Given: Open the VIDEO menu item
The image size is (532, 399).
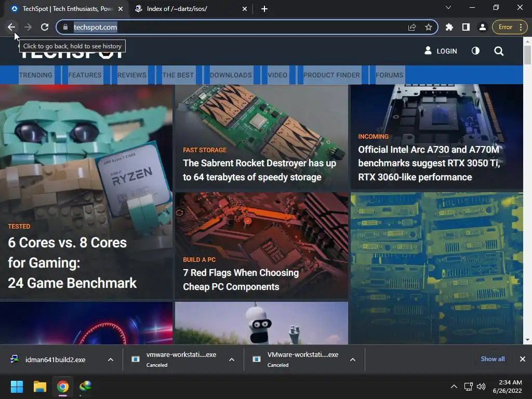Looking at the screenshot, I should click(277, 75).
